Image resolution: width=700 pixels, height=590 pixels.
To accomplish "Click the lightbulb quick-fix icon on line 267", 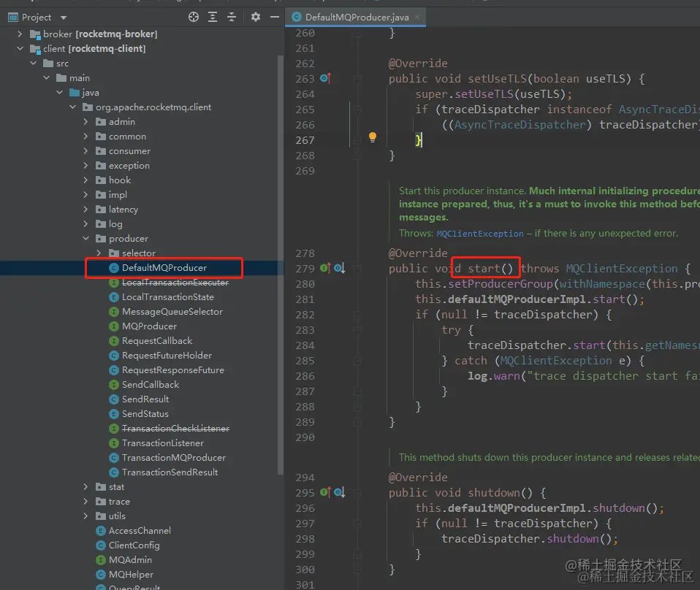I will pyautogui.click(x=373, y=137).
